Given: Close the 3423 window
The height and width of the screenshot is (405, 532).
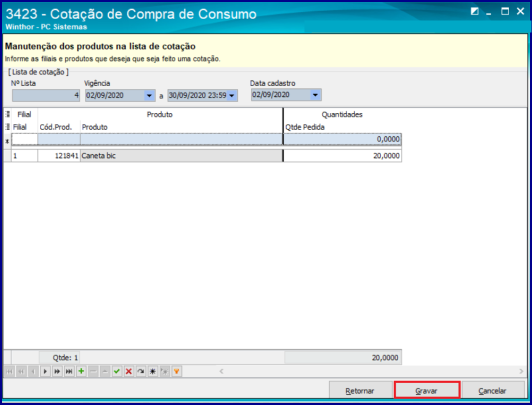Looking at the screenshot, I should pos(520,12).
